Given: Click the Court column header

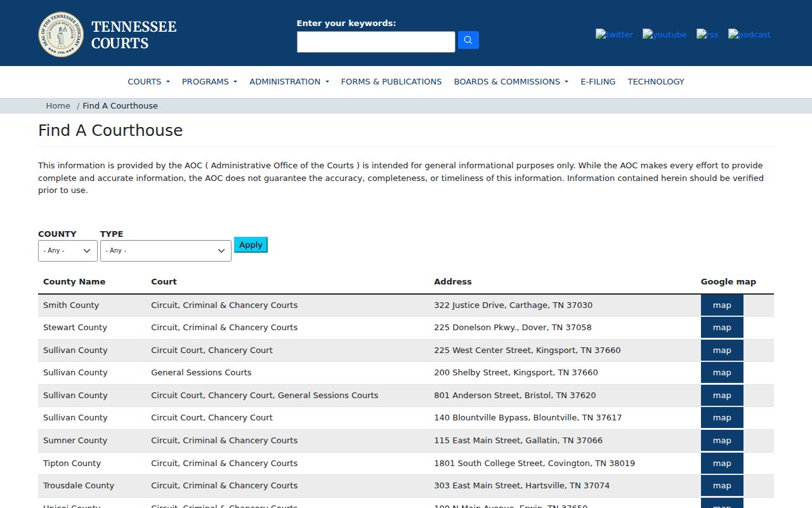Looking at the screenshot, I should 164,282.
